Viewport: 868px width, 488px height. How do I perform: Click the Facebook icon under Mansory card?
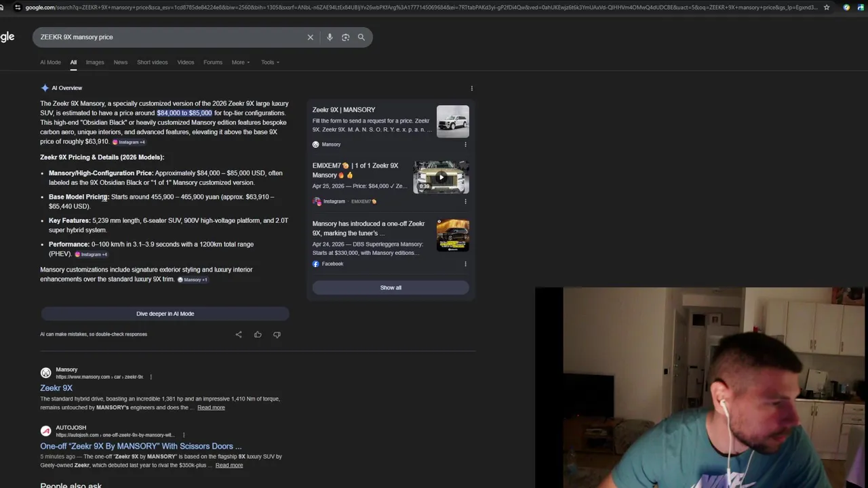coord(316,264)
